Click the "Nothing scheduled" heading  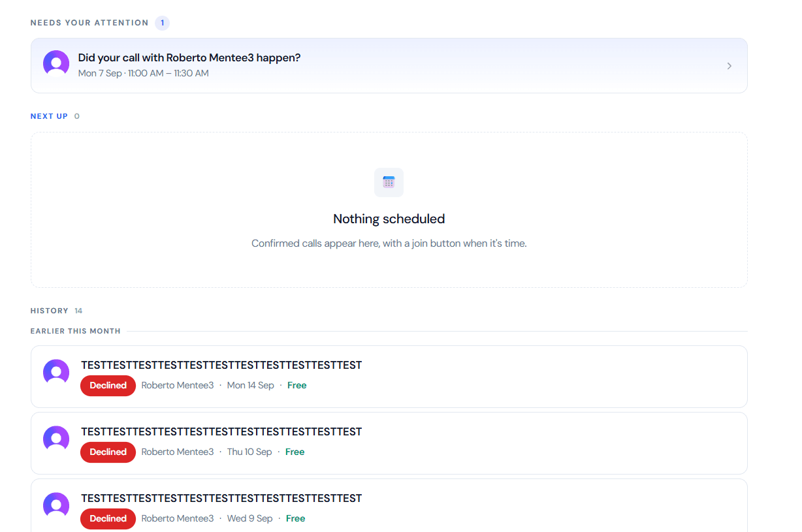tap(389, 219)
